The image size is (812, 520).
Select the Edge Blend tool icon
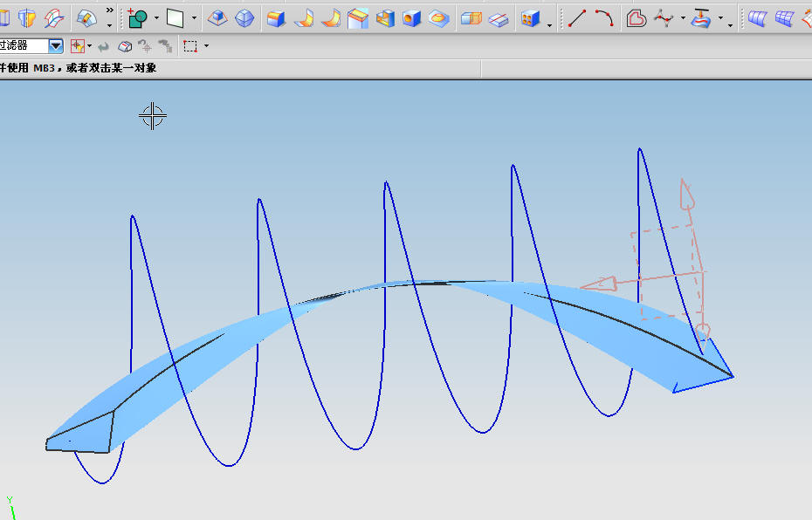tap(276, 18)
